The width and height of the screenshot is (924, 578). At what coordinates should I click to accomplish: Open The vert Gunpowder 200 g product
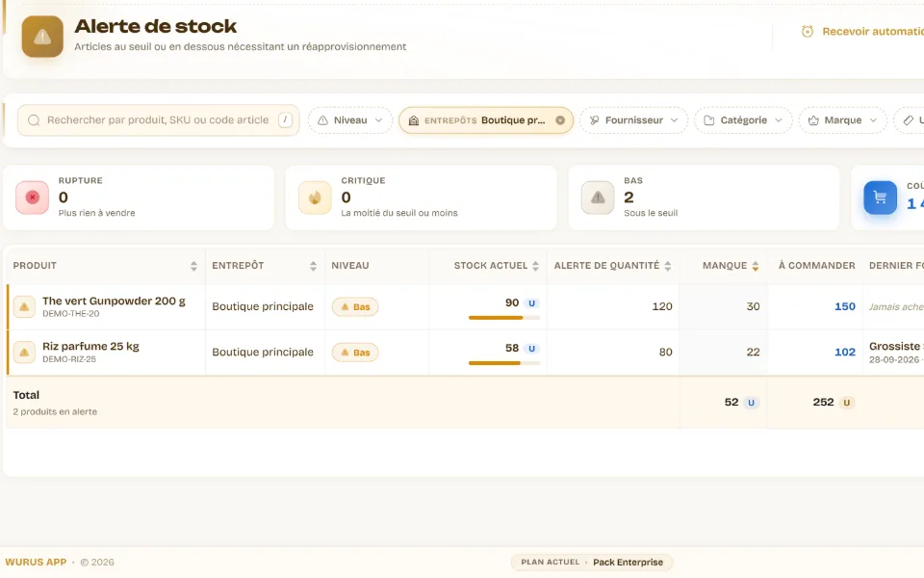(114, 301)
